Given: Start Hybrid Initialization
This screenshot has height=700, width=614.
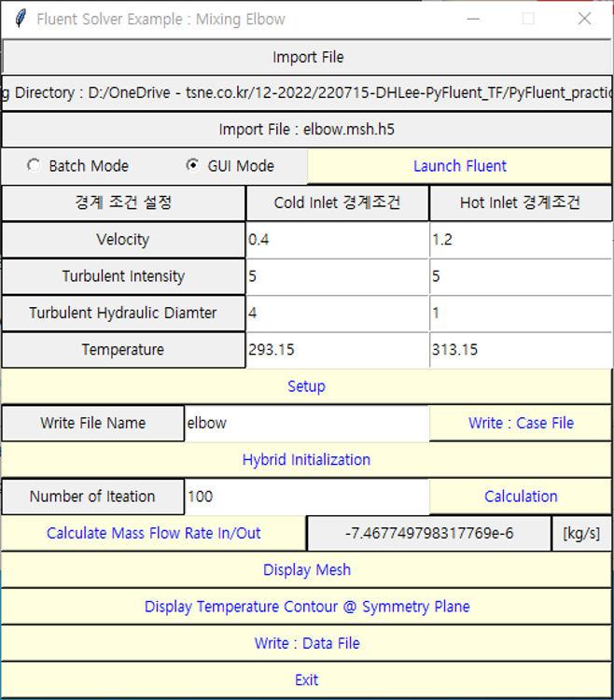Looking at the screenshot, I should (307, 460).
